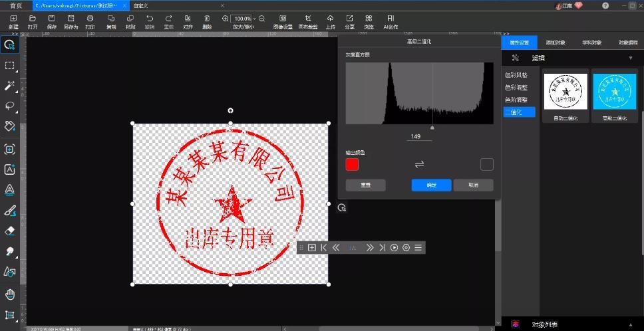Click the 复制 (Copy) icon
This screenshot has height=331, width=644.
pos(111,19)
